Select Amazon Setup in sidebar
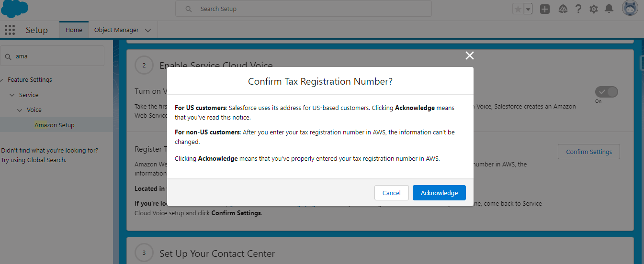 55,125
